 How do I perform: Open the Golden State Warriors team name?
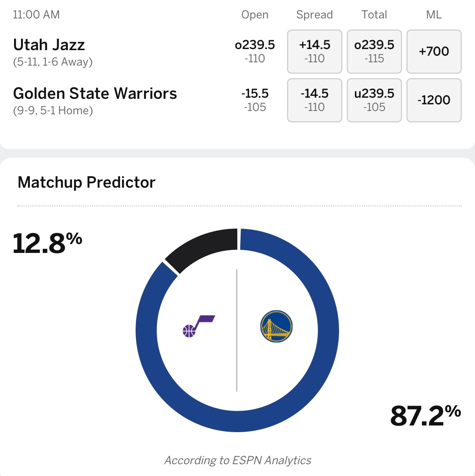click(95, 94)
